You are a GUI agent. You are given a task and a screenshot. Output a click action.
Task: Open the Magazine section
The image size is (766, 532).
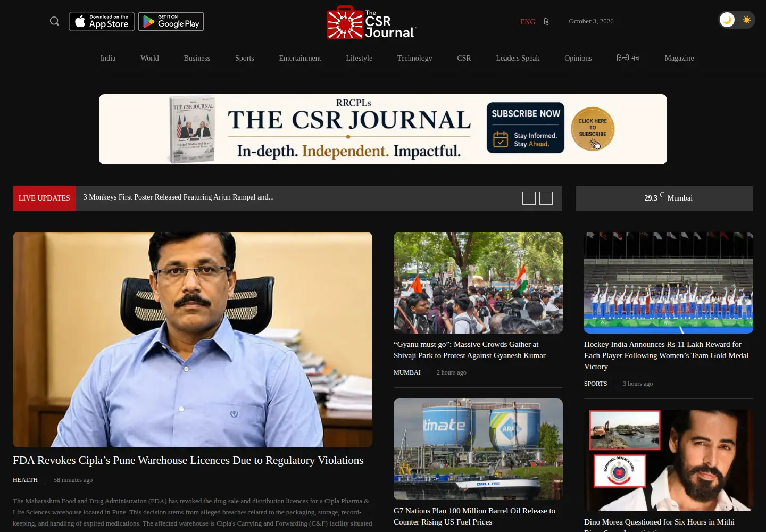coord(679,58)
